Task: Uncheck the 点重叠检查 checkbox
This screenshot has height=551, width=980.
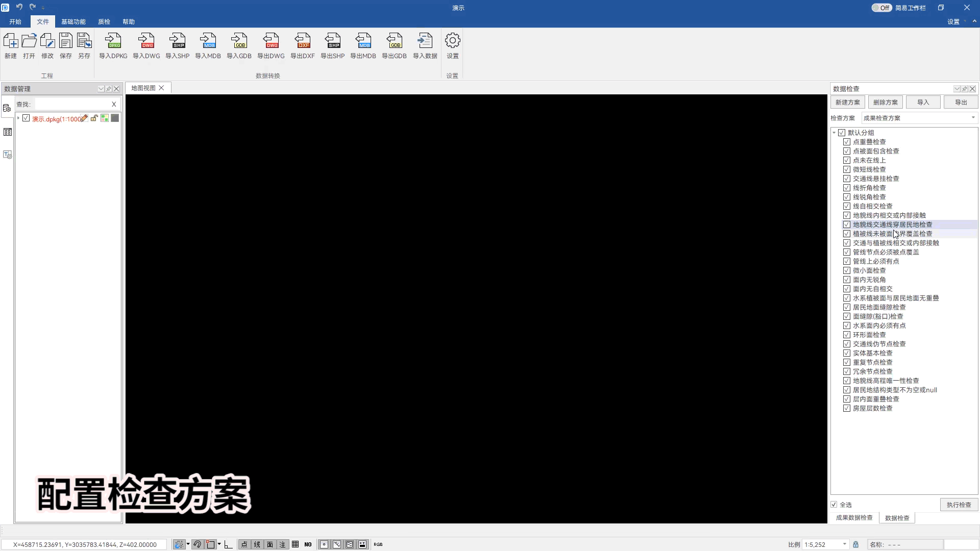Action: point(846,142)
